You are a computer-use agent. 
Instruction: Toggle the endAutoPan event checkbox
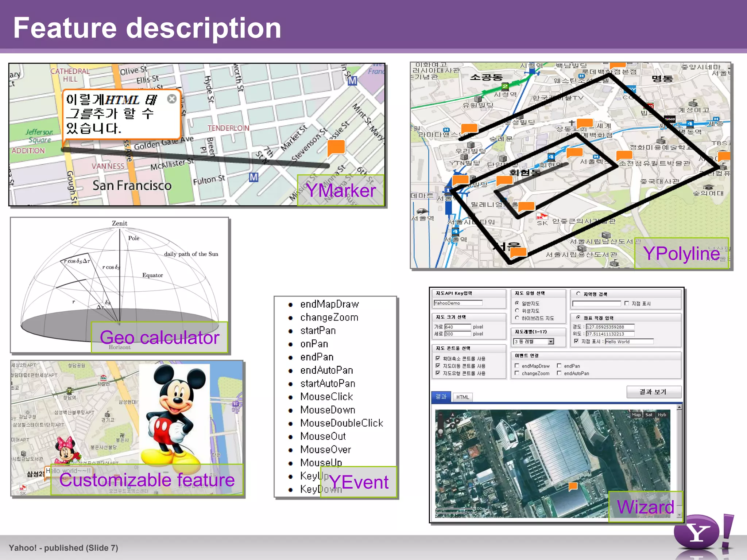click(x=559, y=373)
